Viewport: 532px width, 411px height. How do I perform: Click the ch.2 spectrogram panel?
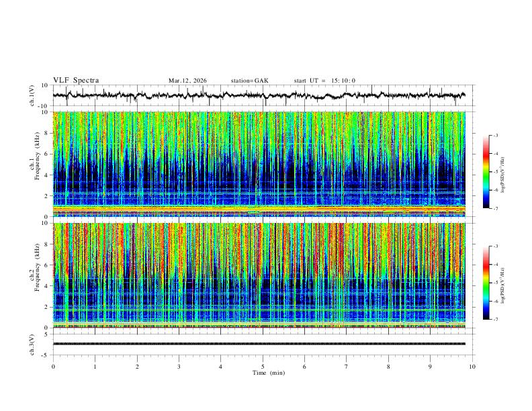(x=259, y=275)
